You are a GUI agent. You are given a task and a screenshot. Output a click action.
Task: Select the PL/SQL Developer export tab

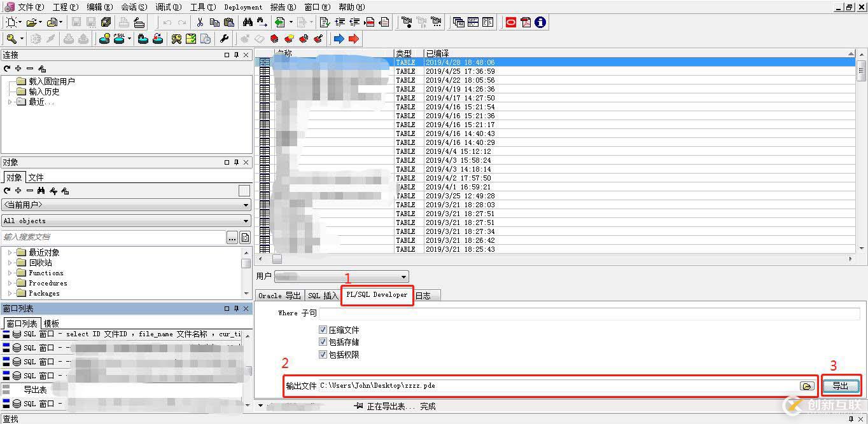tap(377, 295)
